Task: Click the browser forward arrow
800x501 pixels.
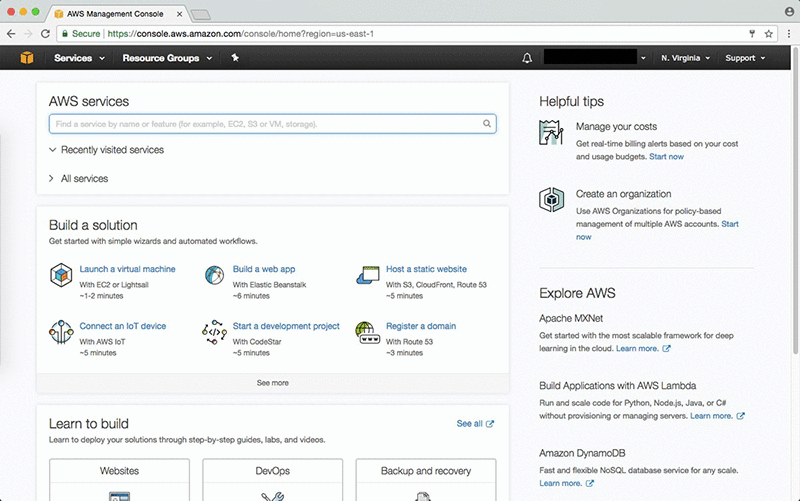Action: click(x=29, y=34)
